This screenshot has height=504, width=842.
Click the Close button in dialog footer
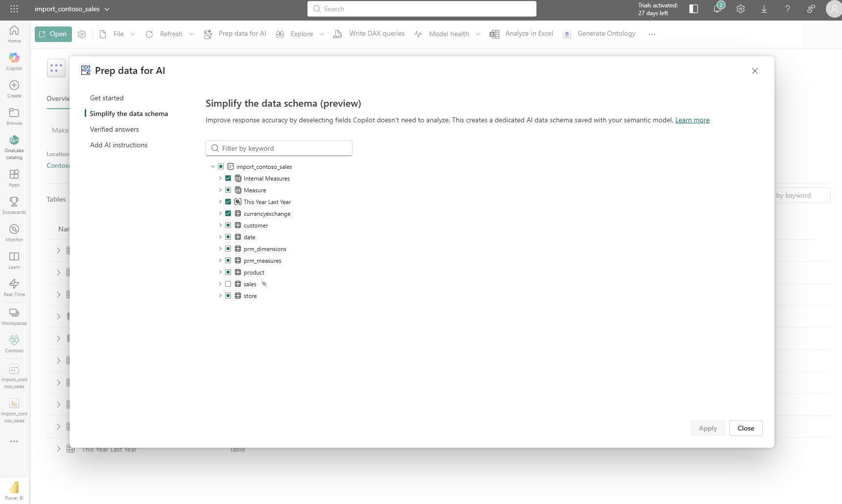(746, 428)
